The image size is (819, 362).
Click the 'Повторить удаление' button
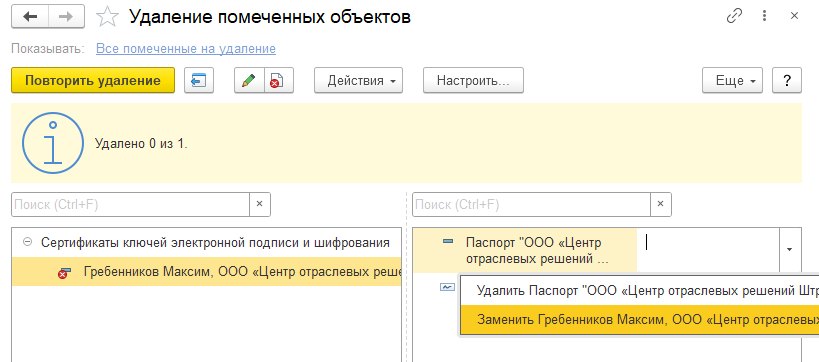click(93, 81)
